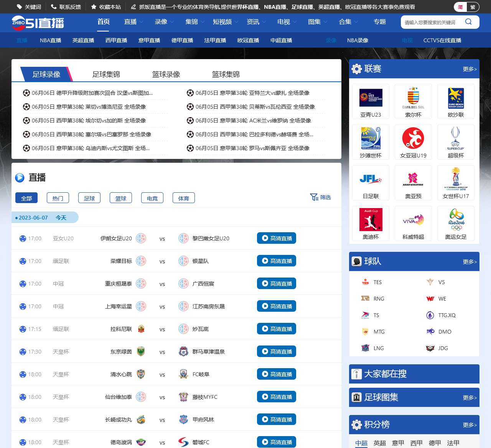Viewport: 491px width, 448px height.
Task: Click the RNG team logo
Action: coord(365,299)
